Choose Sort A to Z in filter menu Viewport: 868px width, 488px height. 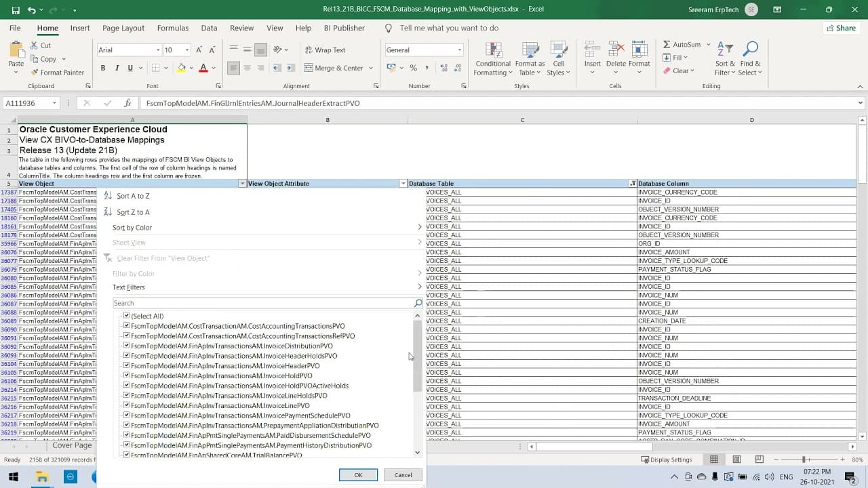tap(133, 196)
